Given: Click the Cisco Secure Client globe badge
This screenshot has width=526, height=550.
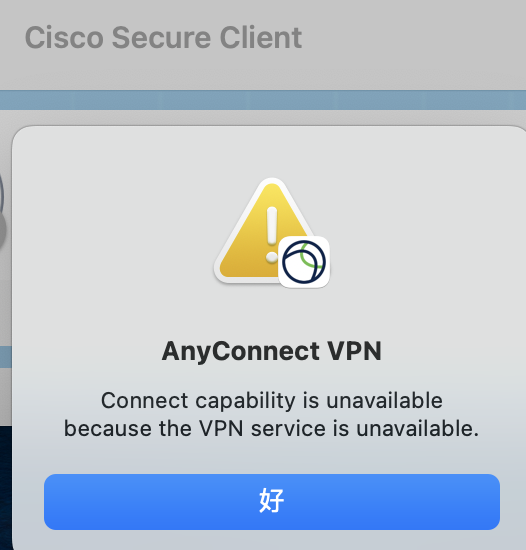Looking at the screenshot, I should 304,262.
